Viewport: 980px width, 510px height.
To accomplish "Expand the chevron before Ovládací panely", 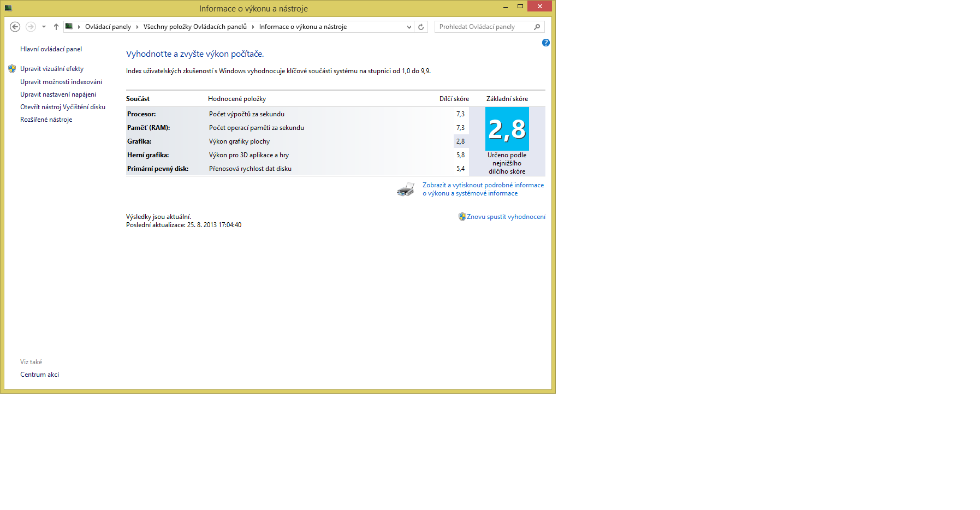I will pos(79,27).
